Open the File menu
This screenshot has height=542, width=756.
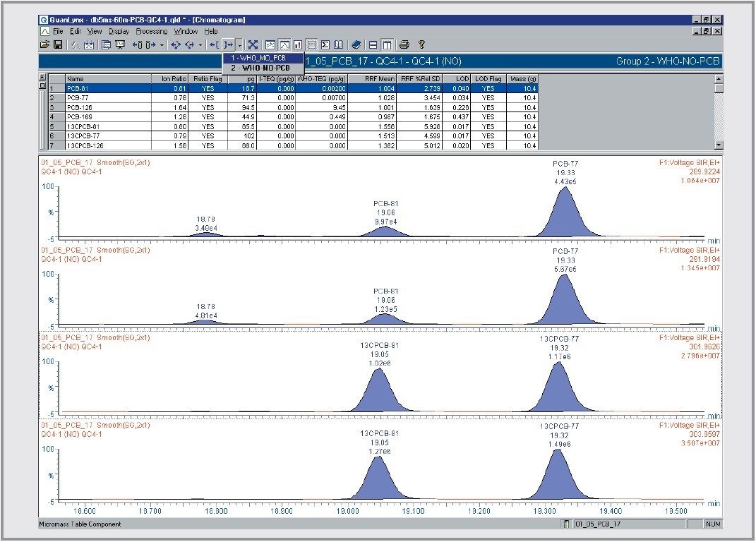coord(58,31)
